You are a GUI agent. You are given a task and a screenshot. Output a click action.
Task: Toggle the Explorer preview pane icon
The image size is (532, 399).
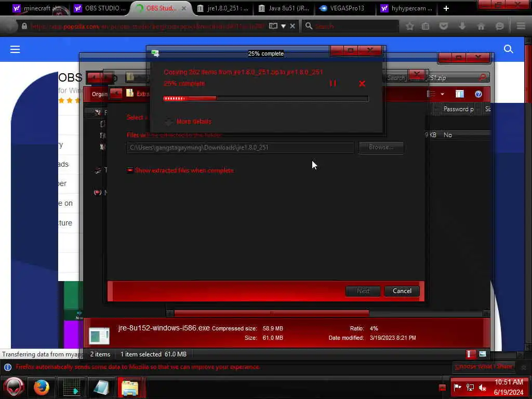tap(460, 94)
